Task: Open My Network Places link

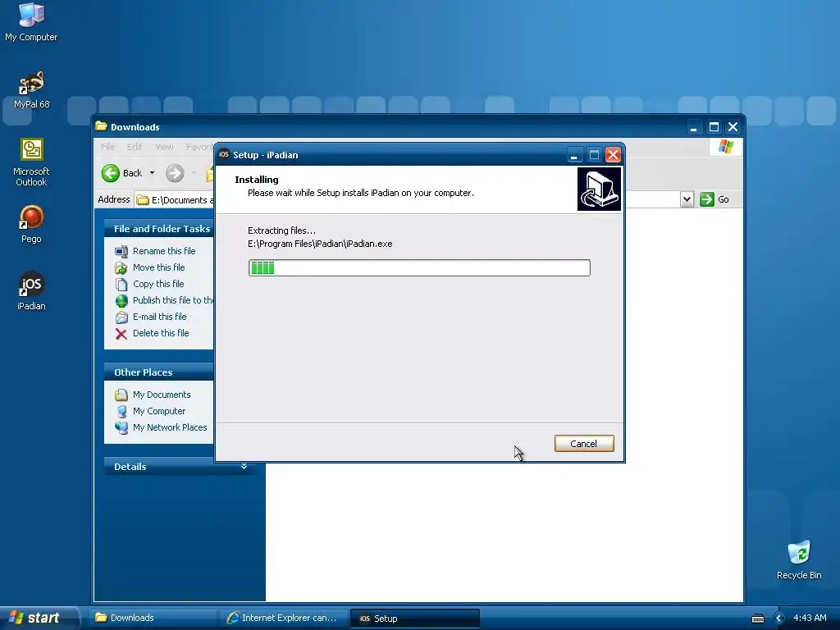Action: [170, 427]
